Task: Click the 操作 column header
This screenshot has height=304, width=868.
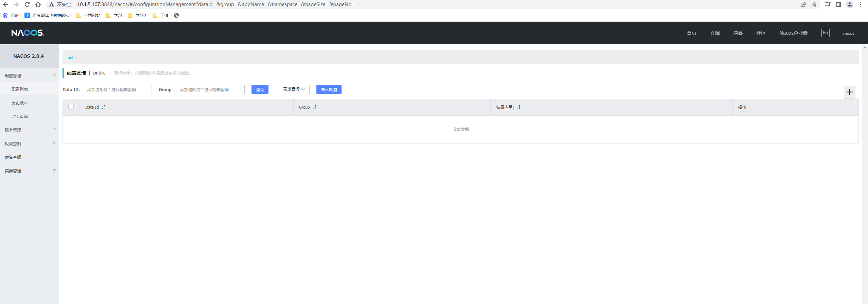Action: pyautogui.click(x=742, y=107)
